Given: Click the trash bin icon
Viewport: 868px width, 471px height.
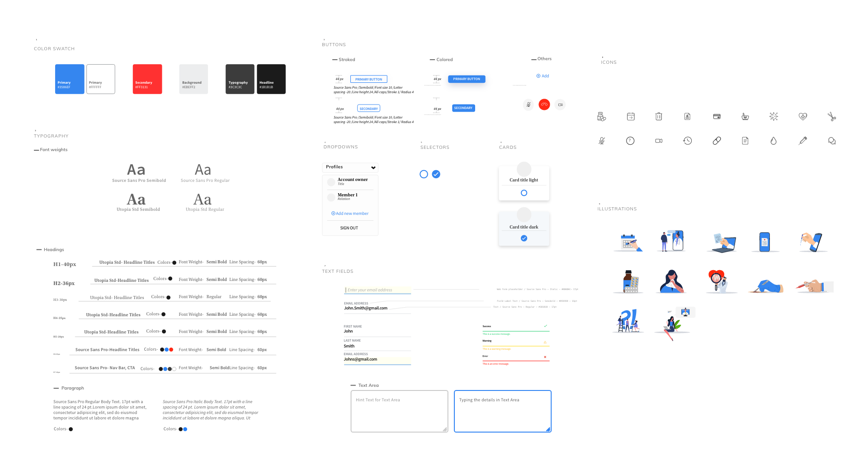Looking at the screenshot, I should point(659,116).
